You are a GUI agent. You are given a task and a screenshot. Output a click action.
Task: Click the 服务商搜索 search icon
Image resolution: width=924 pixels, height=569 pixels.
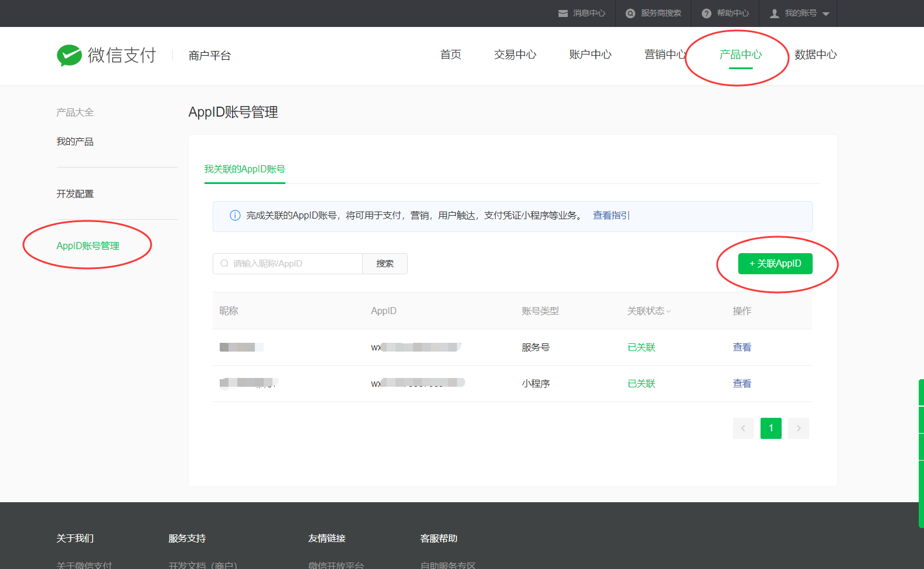coord(630,13)
